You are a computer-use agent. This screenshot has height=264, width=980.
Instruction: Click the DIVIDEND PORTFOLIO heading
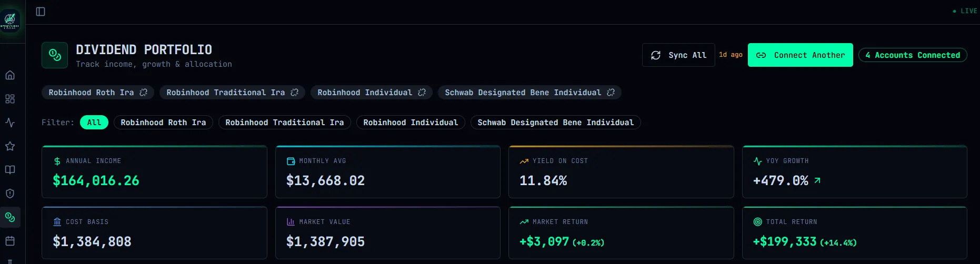click(144, 50)
